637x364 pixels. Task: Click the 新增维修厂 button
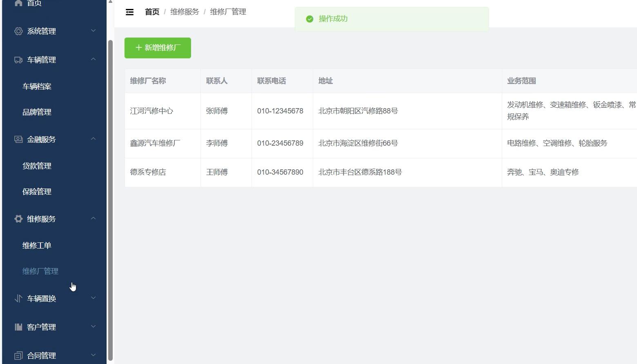pos(158,48)
